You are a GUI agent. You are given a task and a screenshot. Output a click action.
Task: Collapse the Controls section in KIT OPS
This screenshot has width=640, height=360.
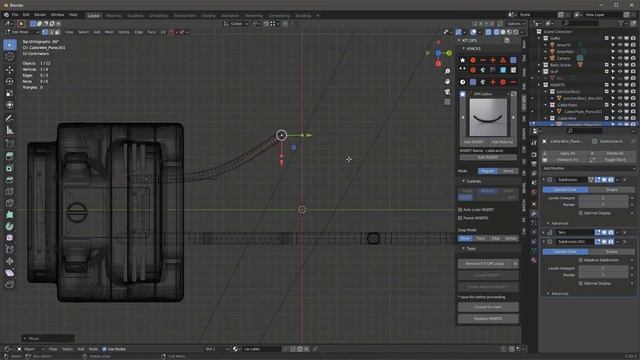pos(464,181)
